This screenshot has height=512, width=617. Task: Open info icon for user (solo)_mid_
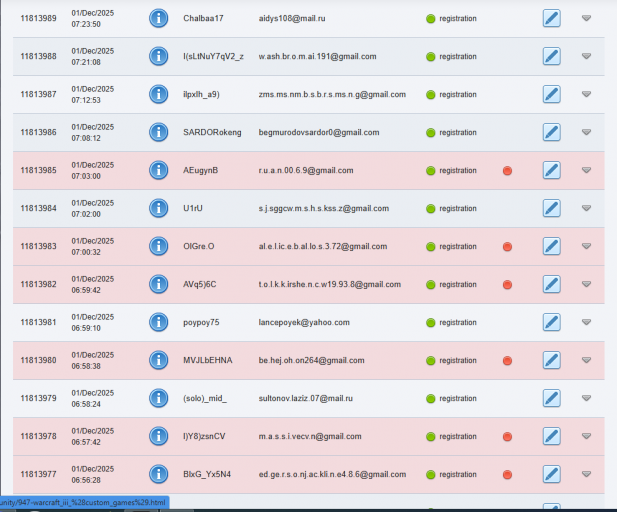click(159, 398)
